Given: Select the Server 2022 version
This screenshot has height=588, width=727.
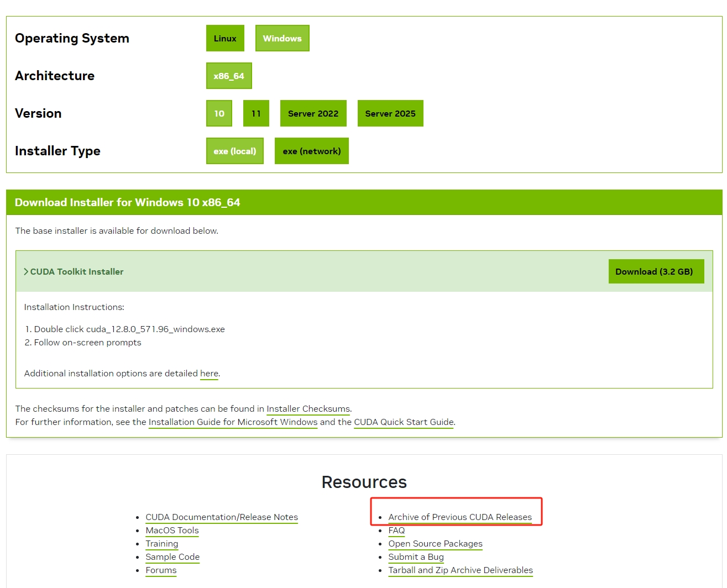Looking at the screenshot, I should (x=313, y=113).
